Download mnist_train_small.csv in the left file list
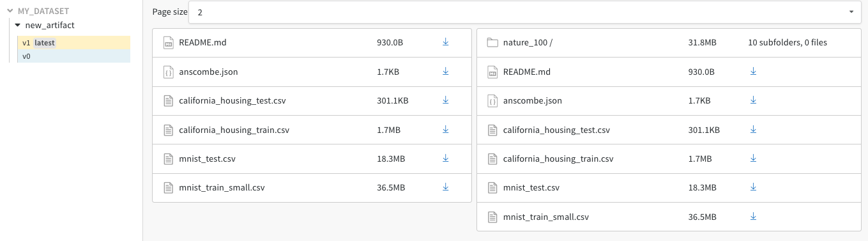 click(x=446, y=187)
